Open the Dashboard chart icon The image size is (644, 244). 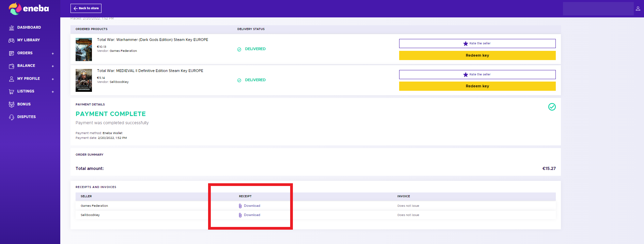click(12, 28)
